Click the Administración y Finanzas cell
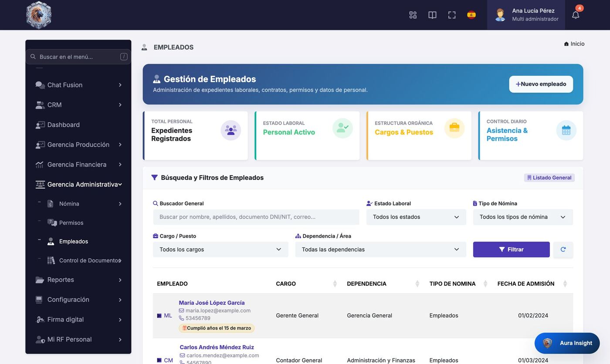The image size is (610, 364). coord(381,361)
